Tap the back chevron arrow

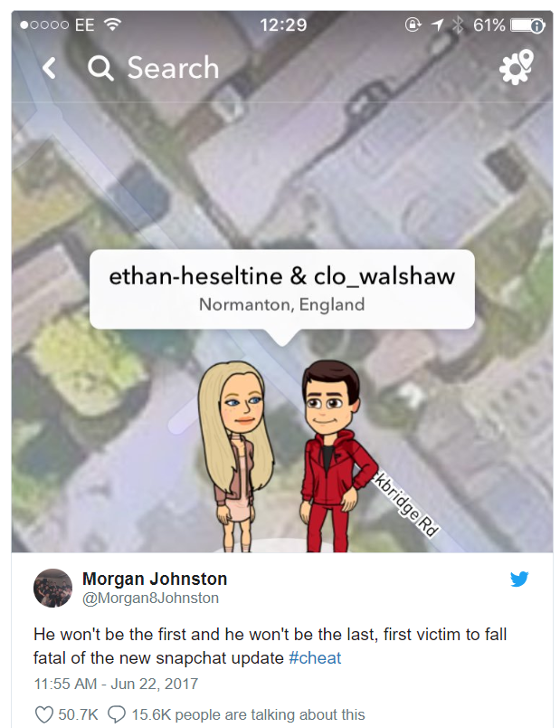coord(49,68)
